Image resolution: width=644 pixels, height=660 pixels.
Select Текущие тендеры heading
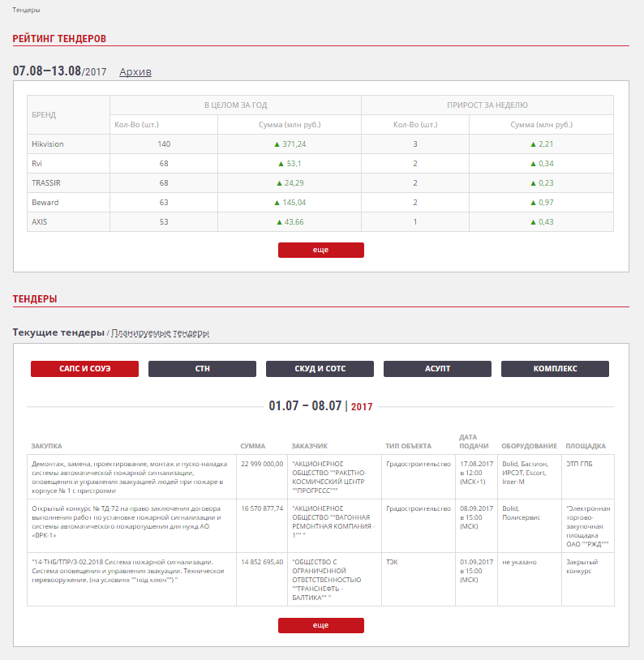click(x=58, y=333)
